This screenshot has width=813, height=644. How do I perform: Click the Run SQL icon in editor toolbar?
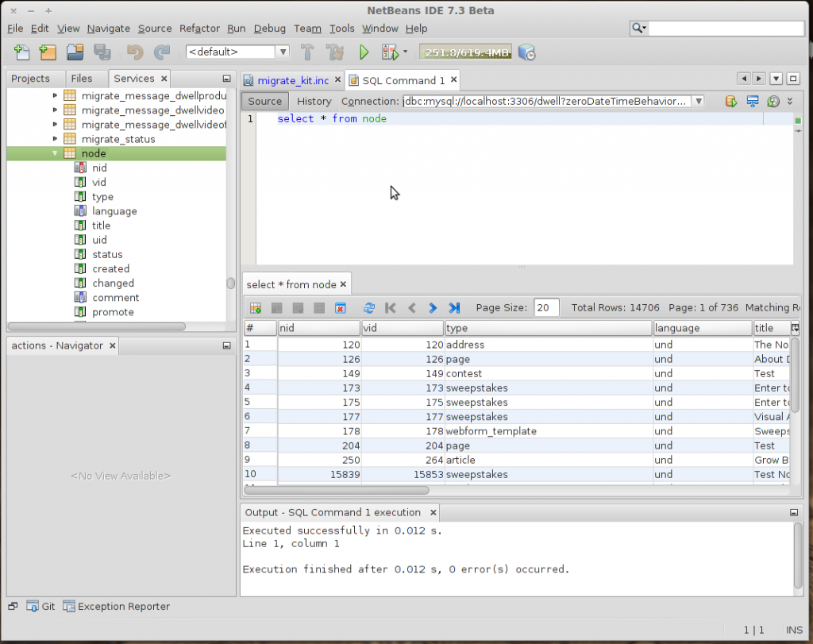(x=731, y=102)
